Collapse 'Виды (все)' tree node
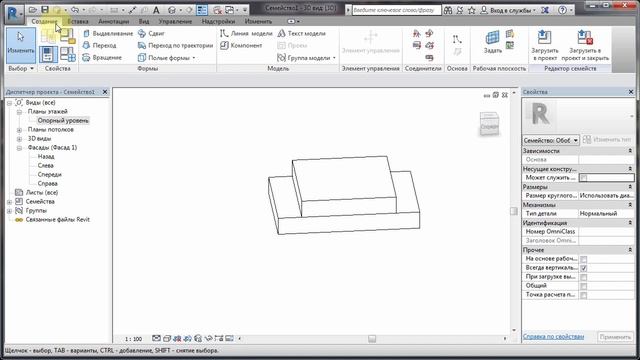The height and width of the screenshot is (360, 640). (9, 103)
